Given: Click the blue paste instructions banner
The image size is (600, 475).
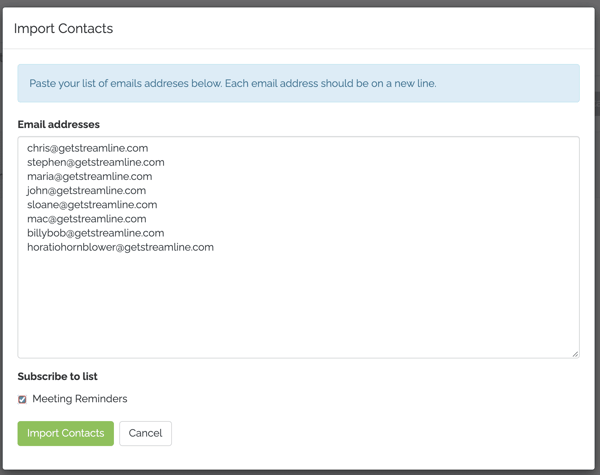Looking at the screenshot, I should tap(298, 83).
